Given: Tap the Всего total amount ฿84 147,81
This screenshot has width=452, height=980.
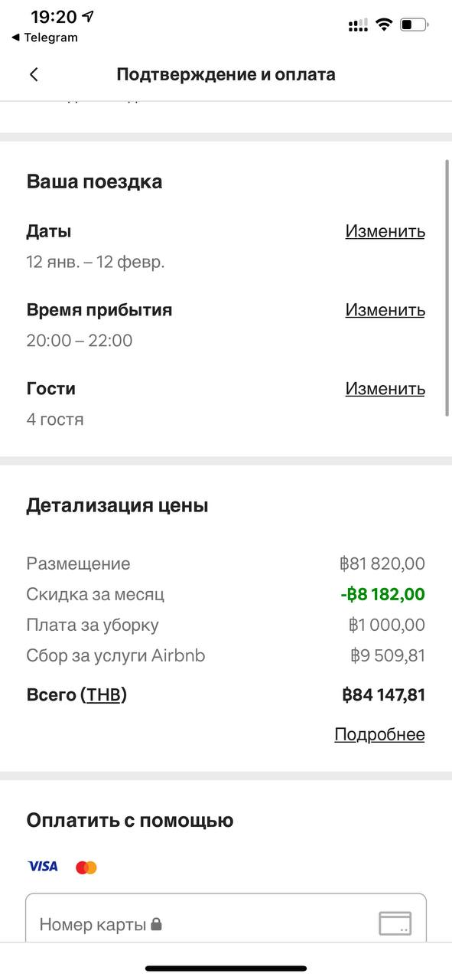Looking at the screenshot, I should (383, 695).
